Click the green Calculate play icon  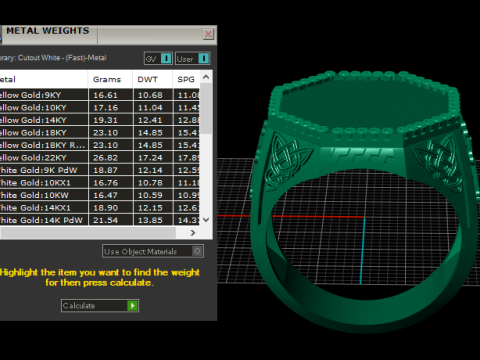(132, 305)
